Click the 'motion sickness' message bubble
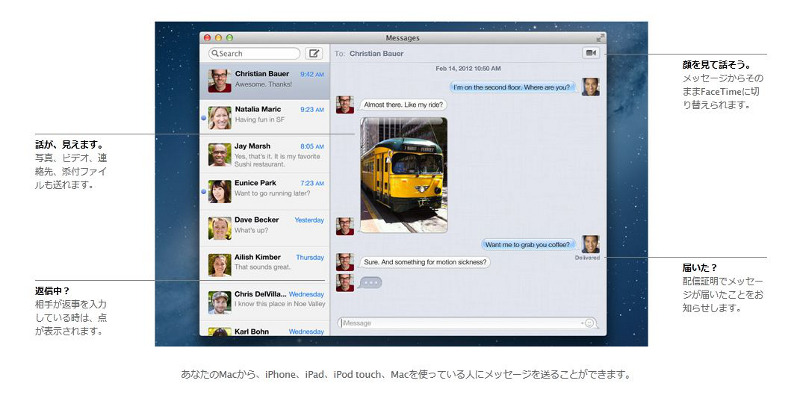 click(x=424, y=262)
